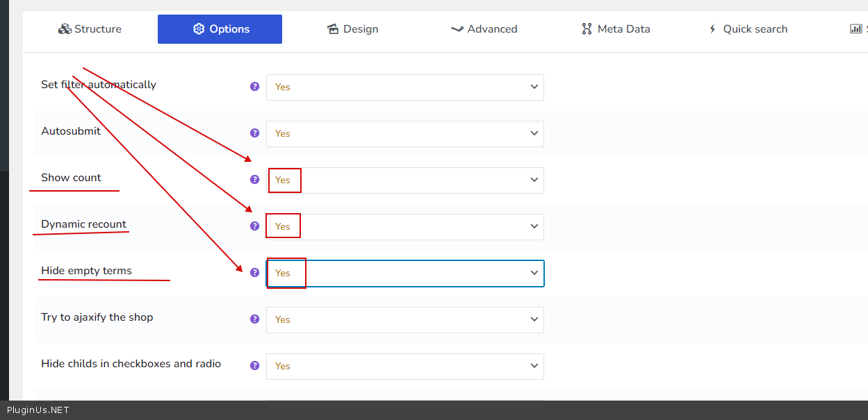This screenshot has width=868, height=420.
Task: Open the Set filter automatically dropdown
Action: pos(404,87)
